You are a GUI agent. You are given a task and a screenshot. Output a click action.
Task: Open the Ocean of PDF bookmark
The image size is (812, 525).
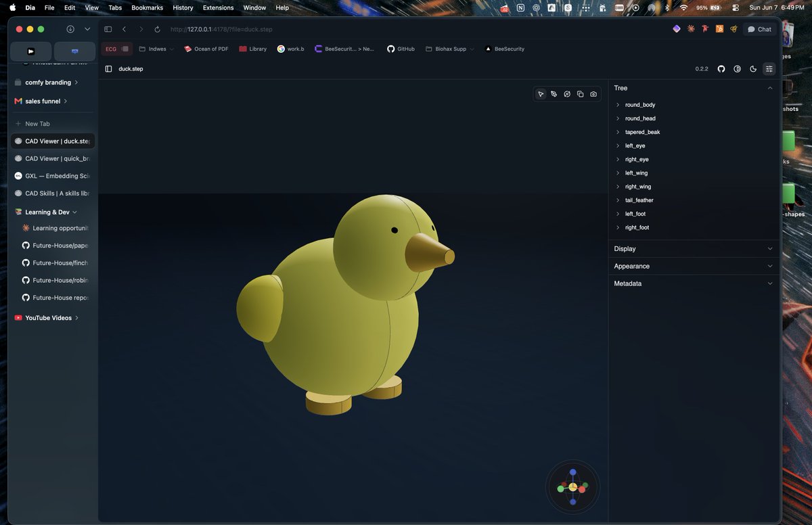pos(206,49)
